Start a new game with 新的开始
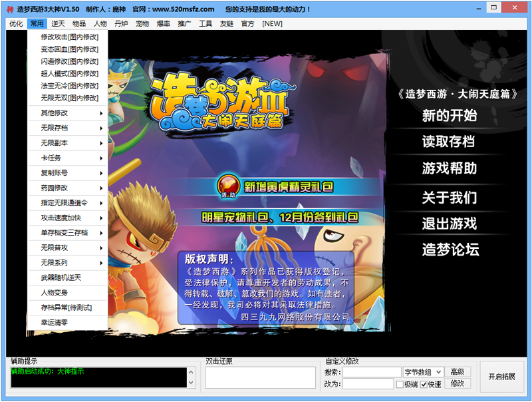 [x=450, y=115]
